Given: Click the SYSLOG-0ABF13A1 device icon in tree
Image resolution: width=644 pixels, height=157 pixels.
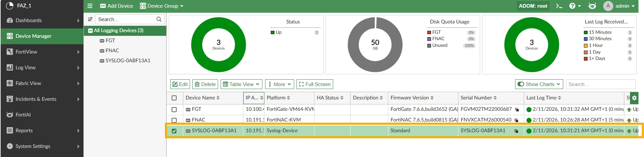Looking at the screenshot, I should click(102, 61).
